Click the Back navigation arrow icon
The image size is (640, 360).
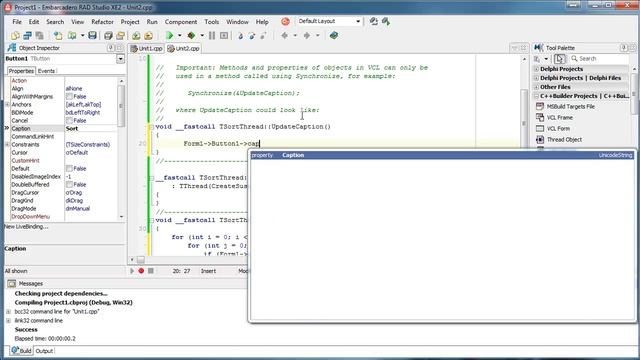[284, 36]
